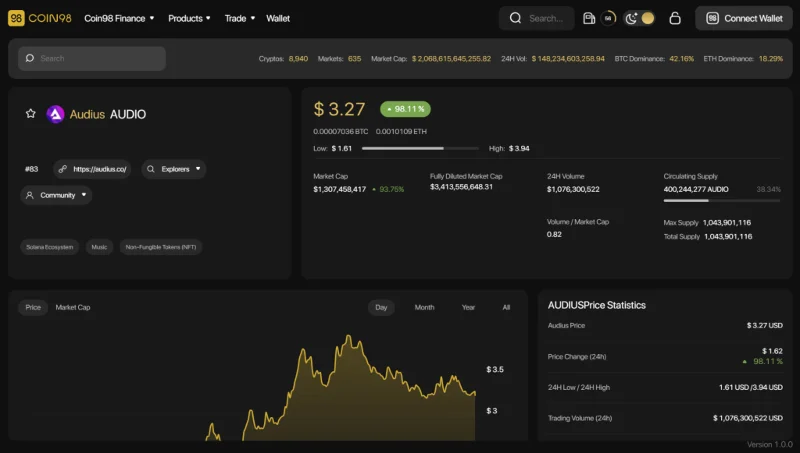
Task: Click the Cryptos count 8,940
Action: (x=298, y=59)
